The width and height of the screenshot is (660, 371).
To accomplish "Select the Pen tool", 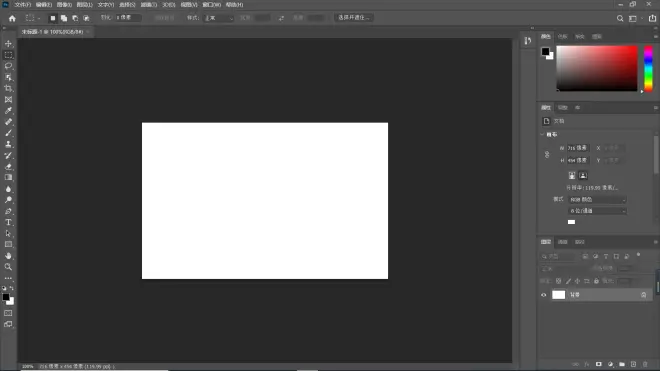I will coord(8,211).
